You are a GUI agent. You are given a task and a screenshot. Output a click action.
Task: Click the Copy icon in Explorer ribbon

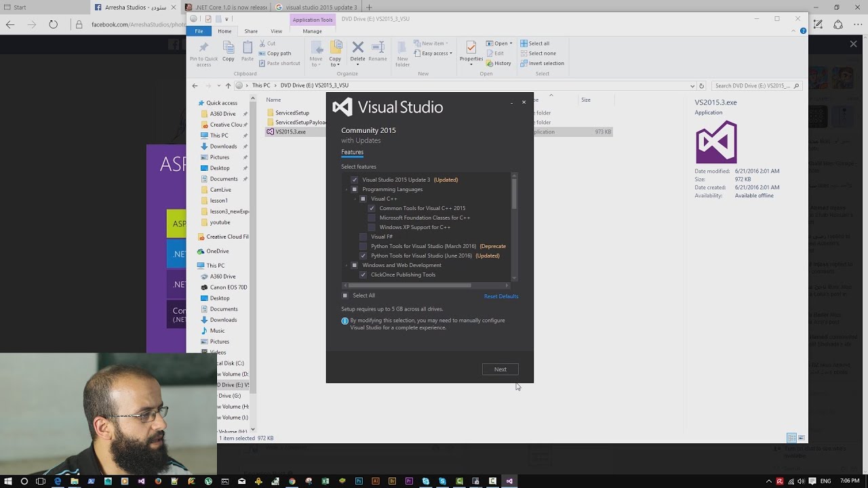[229, 47]
